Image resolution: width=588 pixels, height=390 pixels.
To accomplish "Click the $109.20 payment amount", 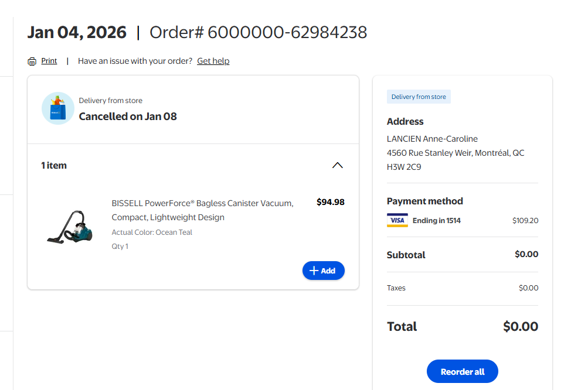I will click(525, 221).
